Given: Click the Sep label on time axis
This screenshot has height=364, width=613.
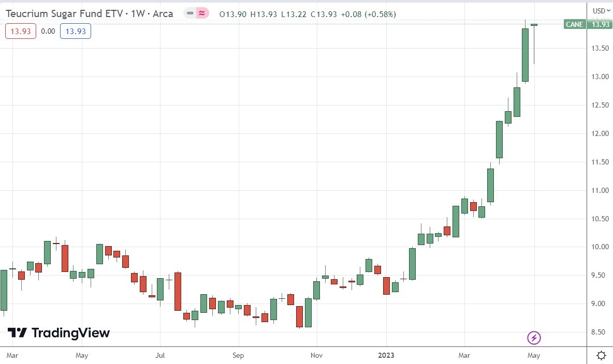Looking at the screenshot, I should point(238,355).
